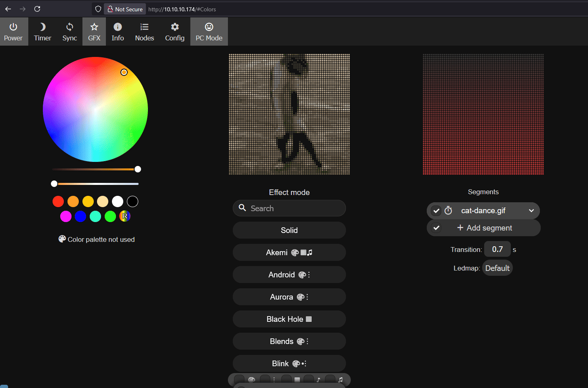
Task: Click the Sync icon in toolbar
Action: point(70,31)
